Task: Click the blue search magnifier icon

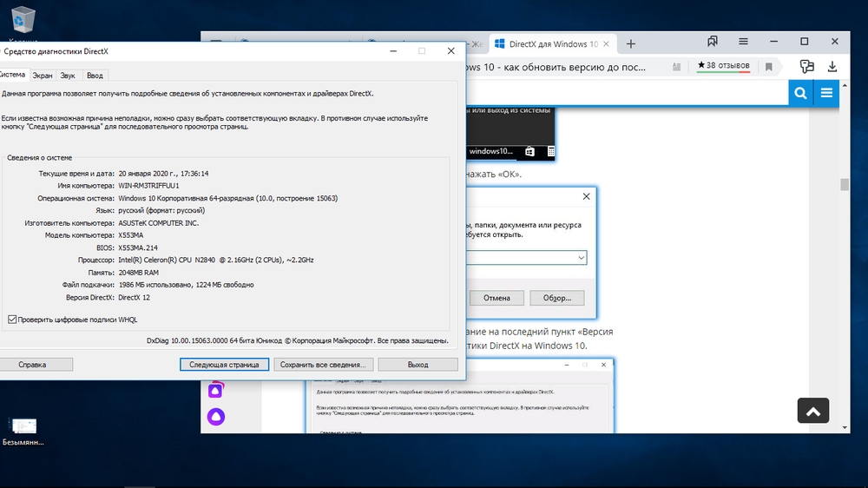Action: (x=801, y=94)
